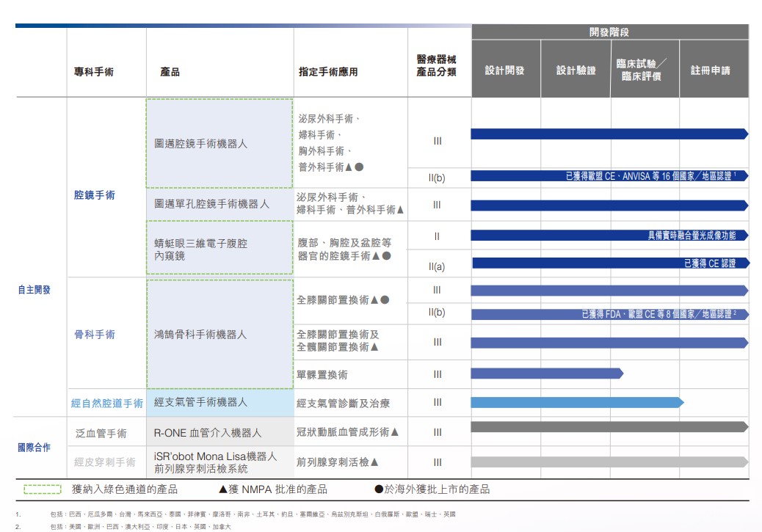Select class III for 經支氣管診斷及治療 row
The width and height of the screenshot is (762, 532).
click(438, 402)
